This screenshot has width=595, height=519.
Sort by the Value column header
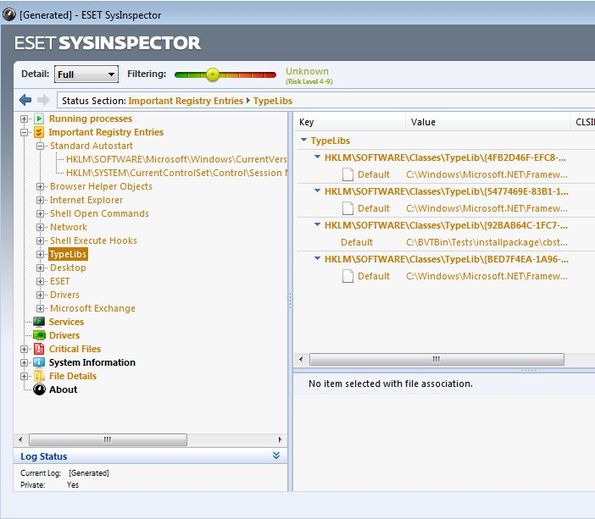click(488, 122)
